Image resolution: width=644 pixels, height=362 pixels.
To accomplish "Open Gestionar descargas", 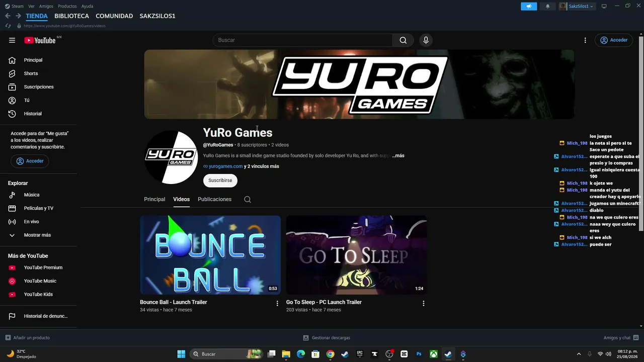I will click(327, 338).
